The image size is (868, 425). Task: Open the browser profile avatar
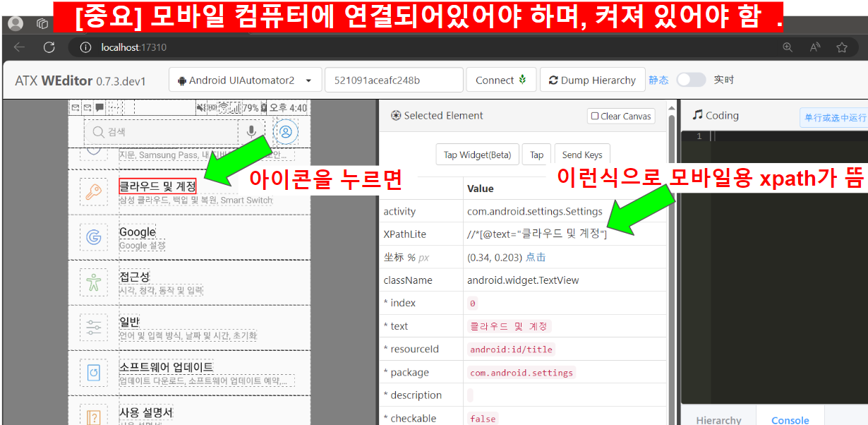click(16, 24)
